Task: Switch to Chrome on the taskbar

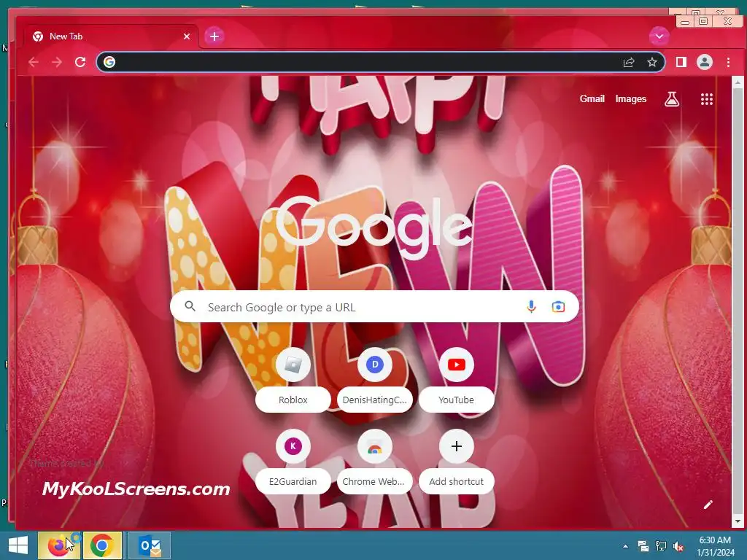Action: click(x=101, y=545)
